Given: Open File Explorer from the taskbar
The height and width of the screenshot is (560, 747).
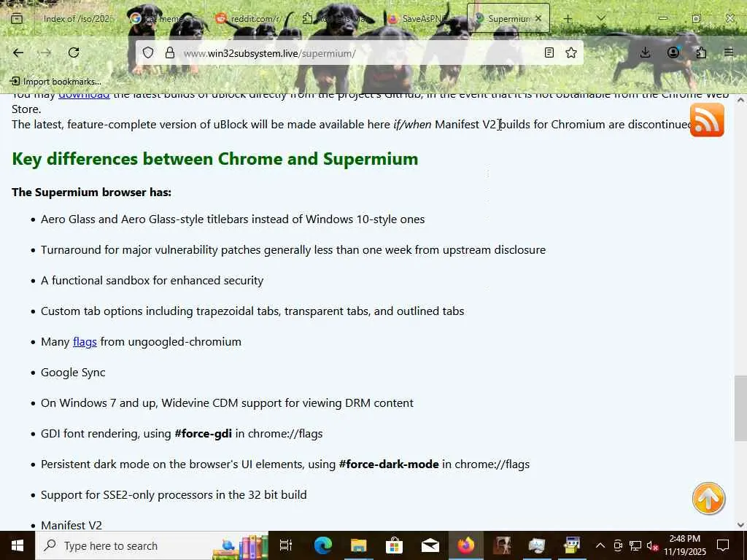Looking at the screenshot, I should [358, 545].
